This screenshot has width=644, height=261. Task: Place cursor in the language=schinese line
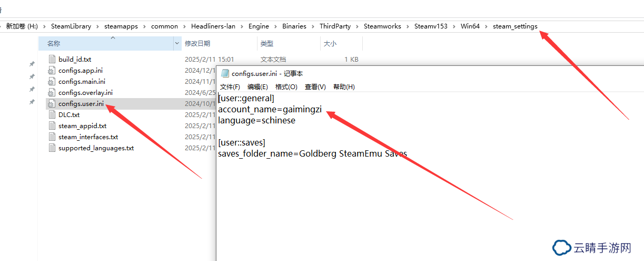(257, 120)
